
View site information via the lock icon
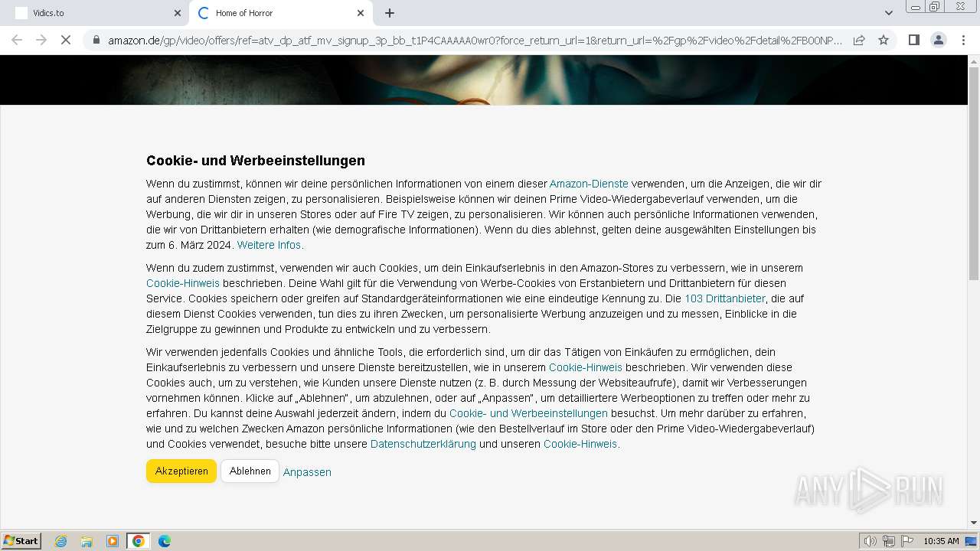coord(96,40)
